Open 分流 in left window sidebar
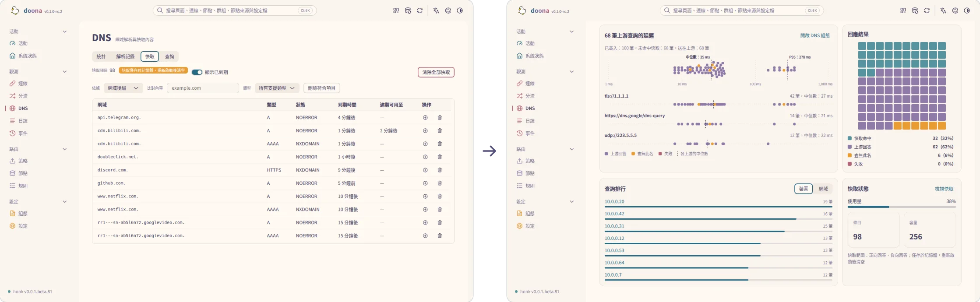This screenshot has height=302, width=980. click(23, 96)
